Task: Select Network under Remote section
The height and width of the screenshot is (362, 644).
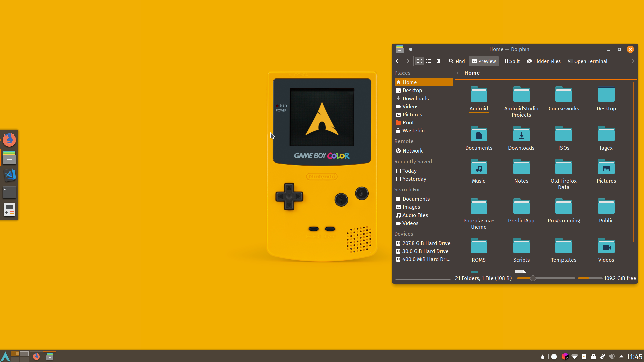Action: (412, 151)
